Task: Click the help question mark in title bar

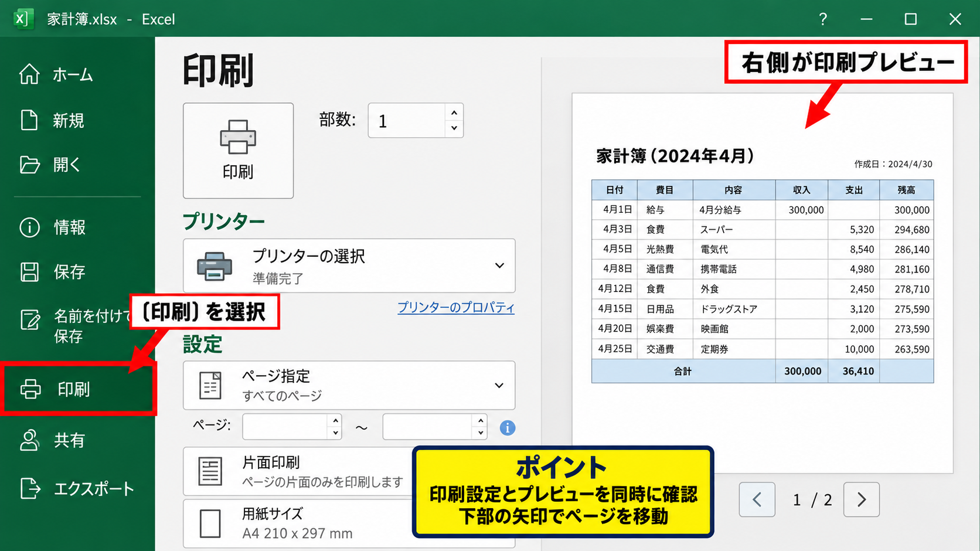Action: 823,19
